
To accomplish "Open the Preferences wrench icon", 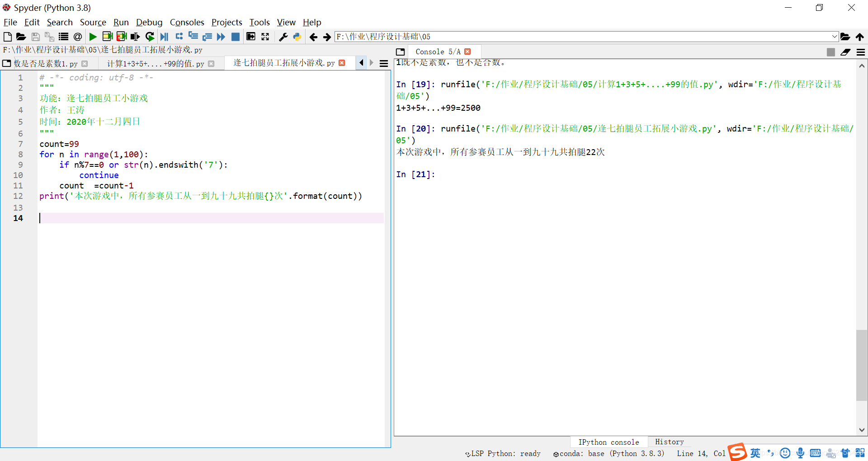I will tap(283, 37).
